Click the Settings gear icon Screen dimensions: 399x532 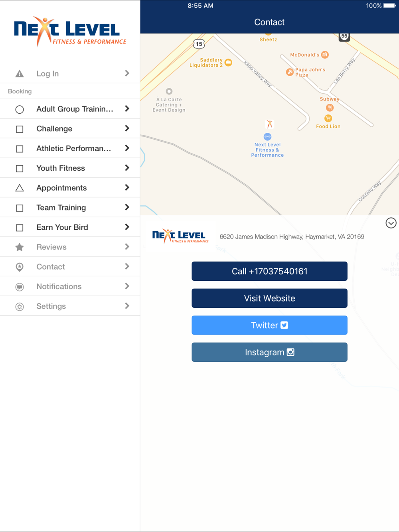tap(19, 307)
